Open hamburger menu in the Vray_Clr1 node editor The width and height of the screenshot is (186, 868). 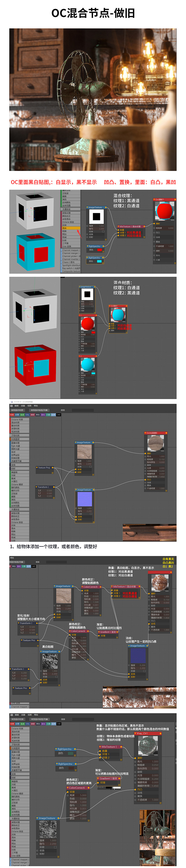(12, 715)
